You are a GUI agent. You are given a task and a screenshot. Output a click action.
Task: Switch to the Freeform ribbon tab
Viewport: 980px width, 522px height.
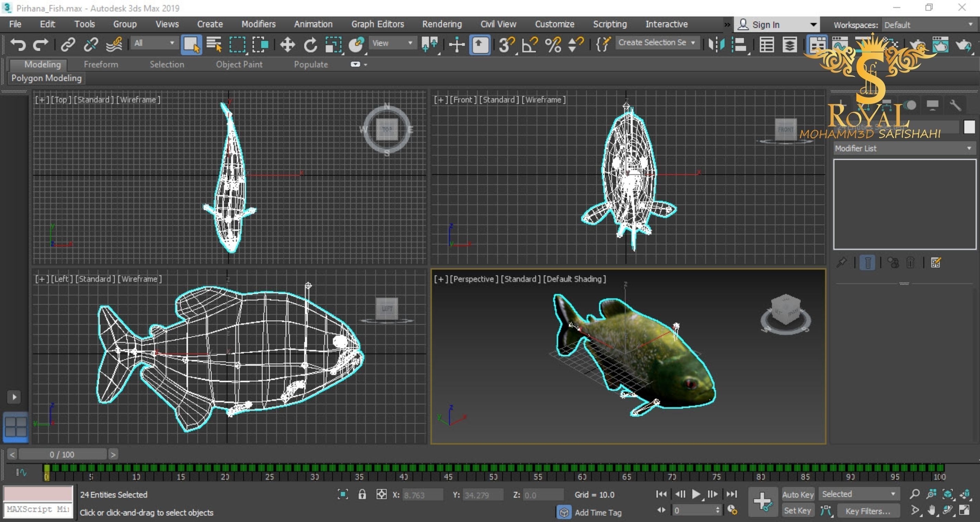coord(101,64)
